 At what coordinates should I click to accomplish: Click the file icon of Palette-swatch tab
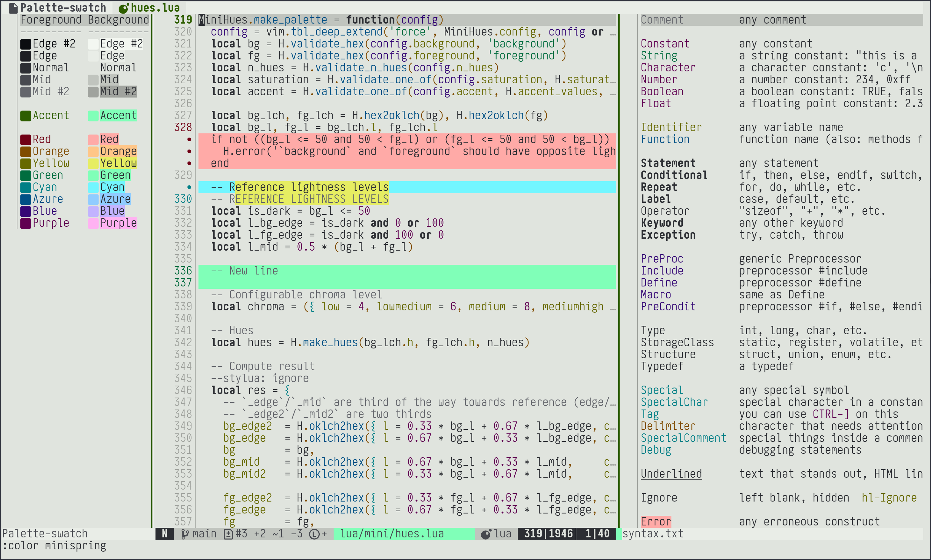tap(13, 8)
